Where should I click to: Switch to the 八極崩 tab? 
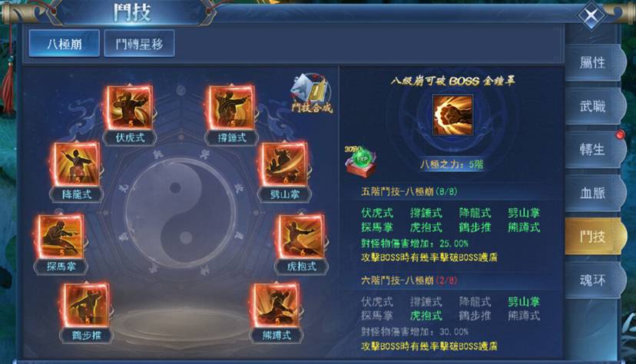64,43
